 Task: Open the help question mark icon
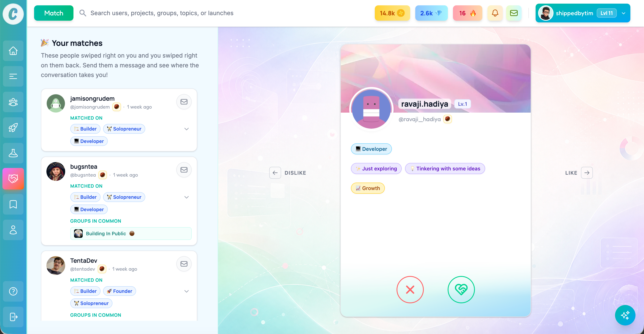point(13,291)
